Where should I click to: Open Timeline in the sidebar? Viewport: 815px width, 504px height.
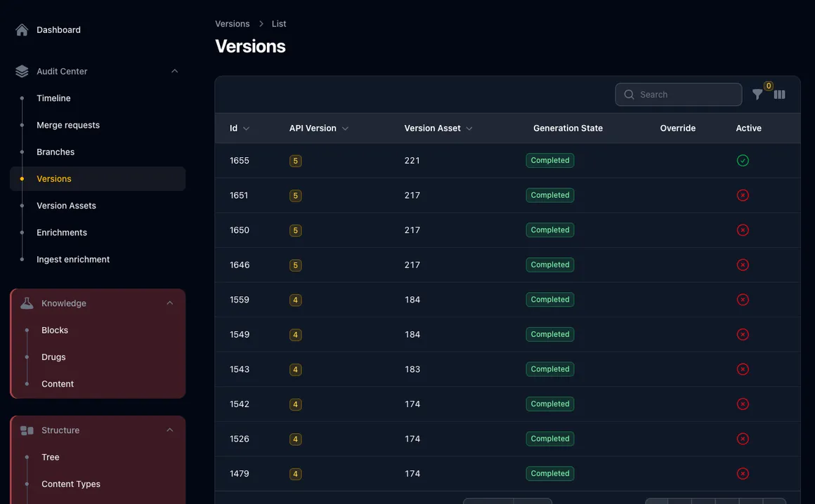point(53,98)
